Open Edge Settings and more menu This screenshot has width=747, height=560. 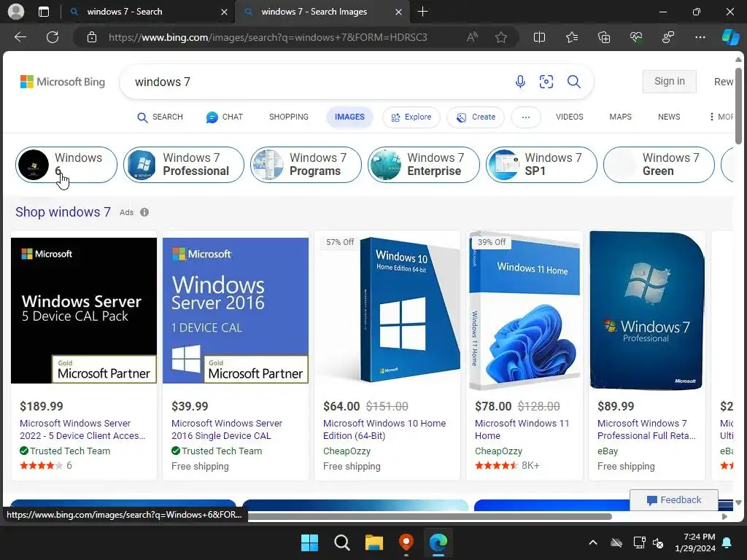(700, 37)
